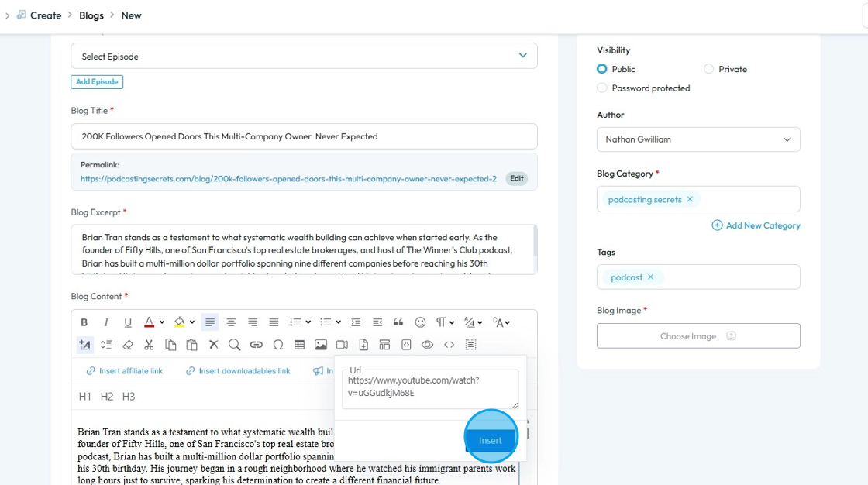Insert a hyperlink via link icon
This screenshot has width=868, height=485.
[x=256, y=345]
